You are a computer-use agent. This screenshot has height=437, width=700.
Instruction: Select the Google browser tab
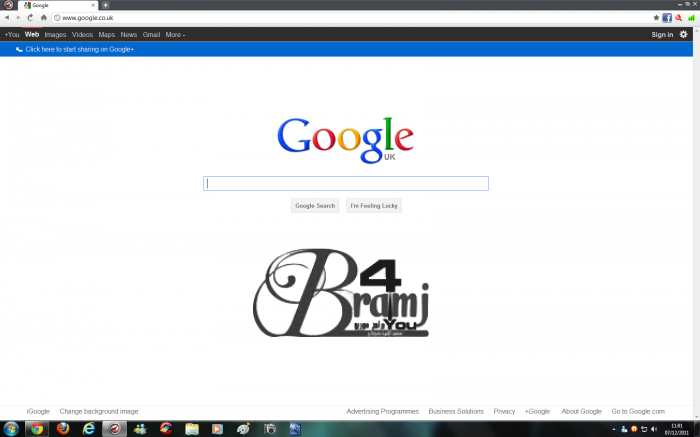tap(55, 5)
